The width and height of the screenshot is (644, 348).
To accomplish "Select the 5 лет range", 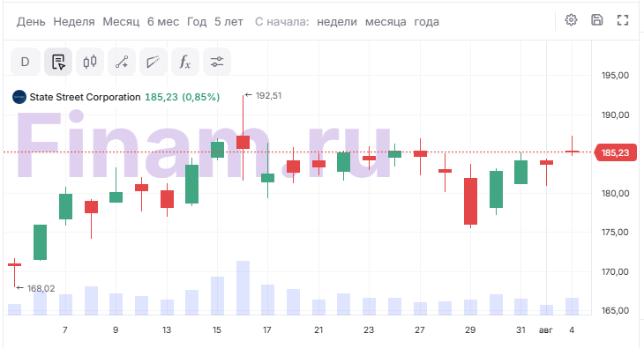I will pos(228,22).
